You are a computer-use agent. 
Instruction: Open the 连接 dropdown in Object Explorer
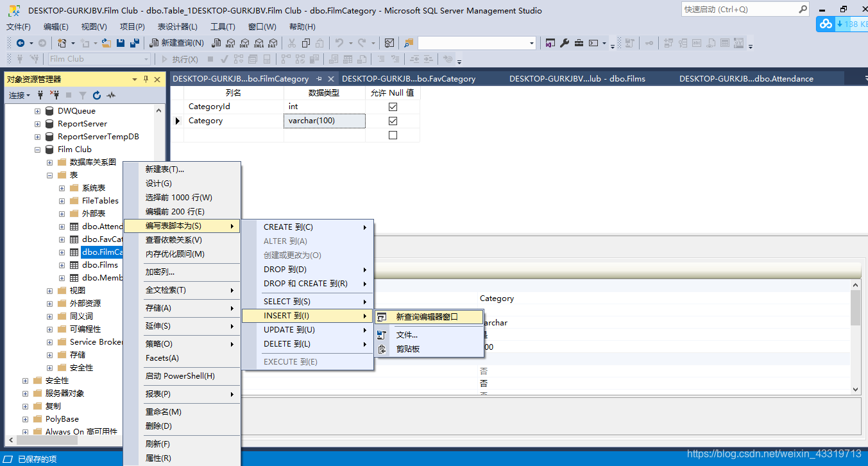[x=19, y=95]
